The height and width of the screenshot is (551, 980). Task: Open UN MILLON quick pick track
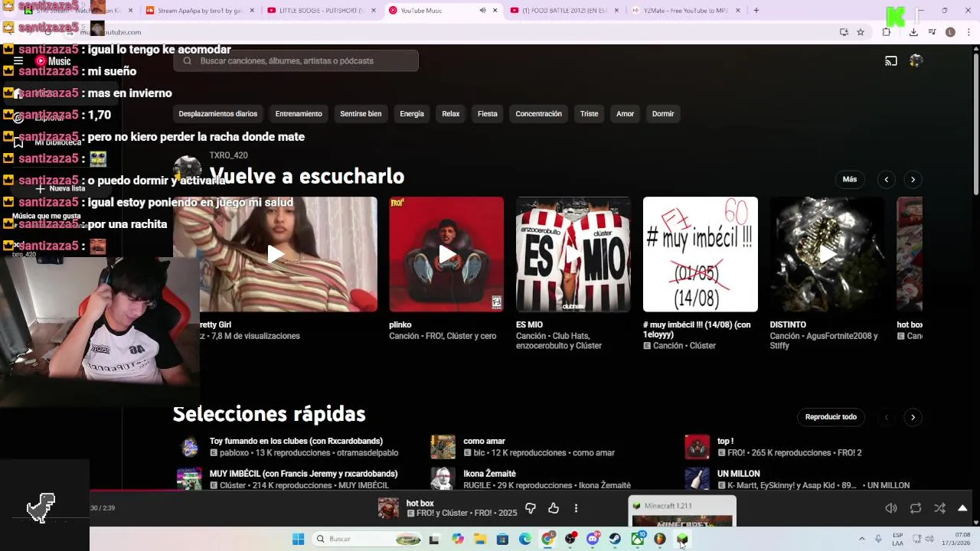coord(739,474)
